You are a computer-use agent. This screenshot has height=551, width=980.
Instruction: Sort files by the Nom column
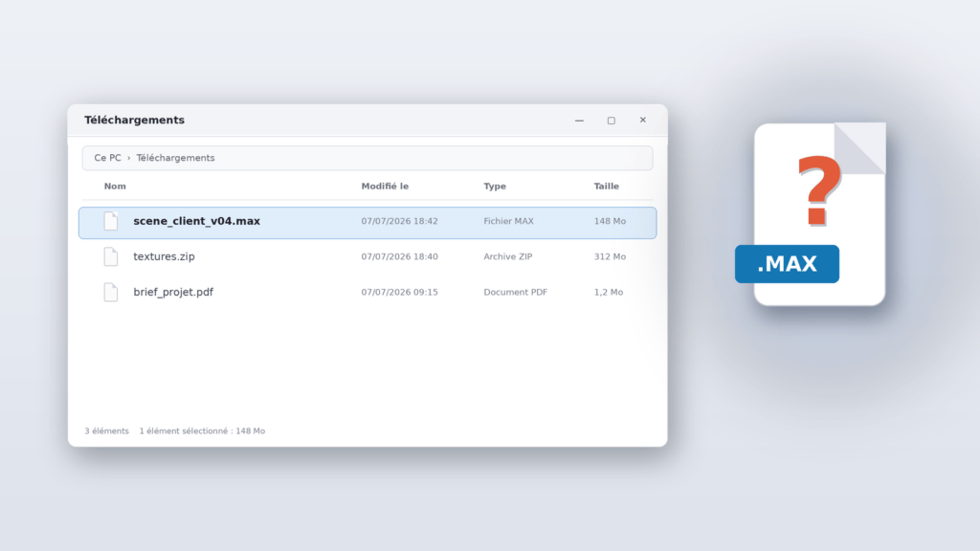click(115, 187)
